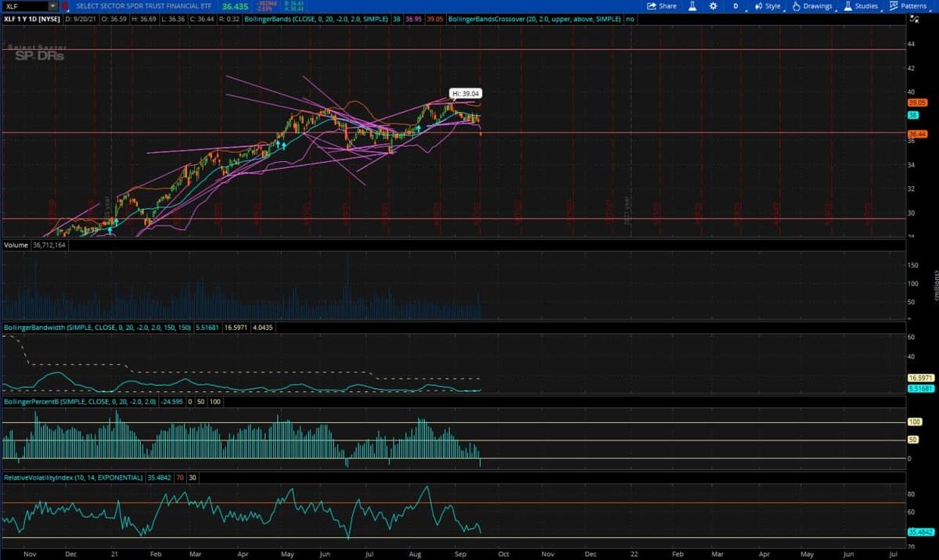
Task: Click the orange 36.44 price axis label
Action: tap(917, 135)
